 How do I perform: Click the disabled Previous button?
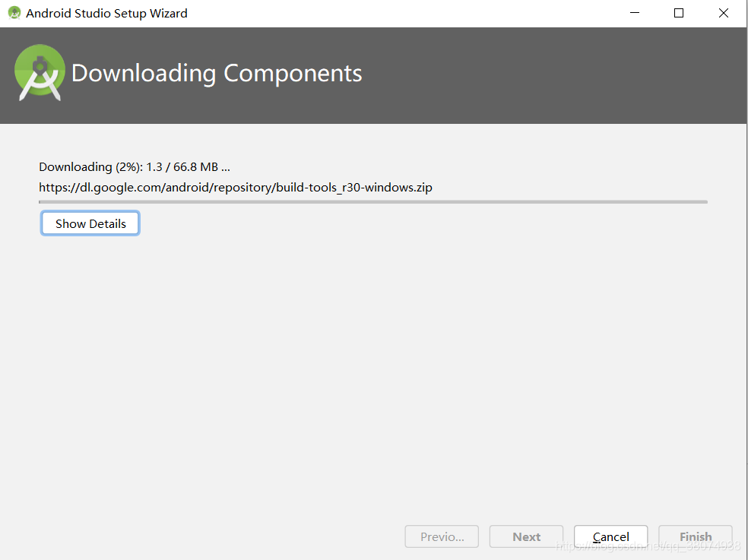[x=442, y=536]
